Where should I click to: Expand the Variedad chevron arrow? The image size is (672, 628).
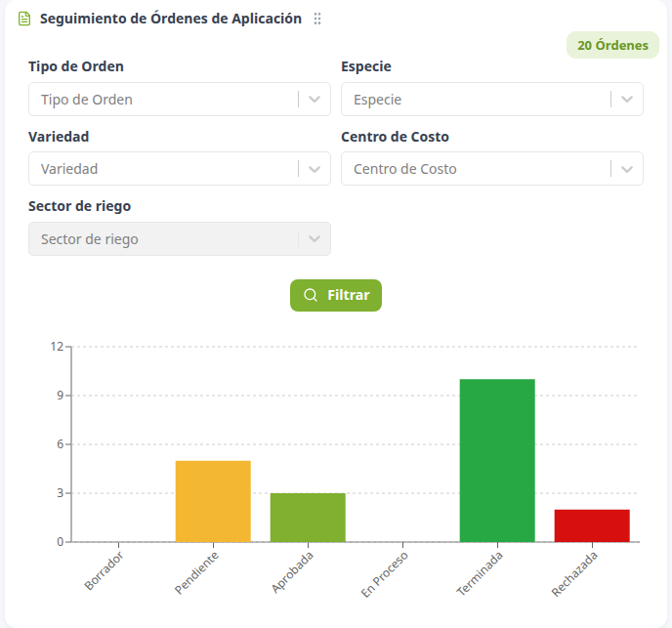pos(315,169)
